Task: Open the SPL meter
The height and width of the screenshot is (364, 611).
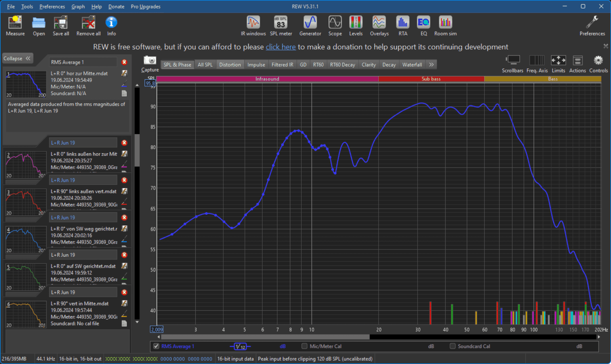Action: point(281,26)
